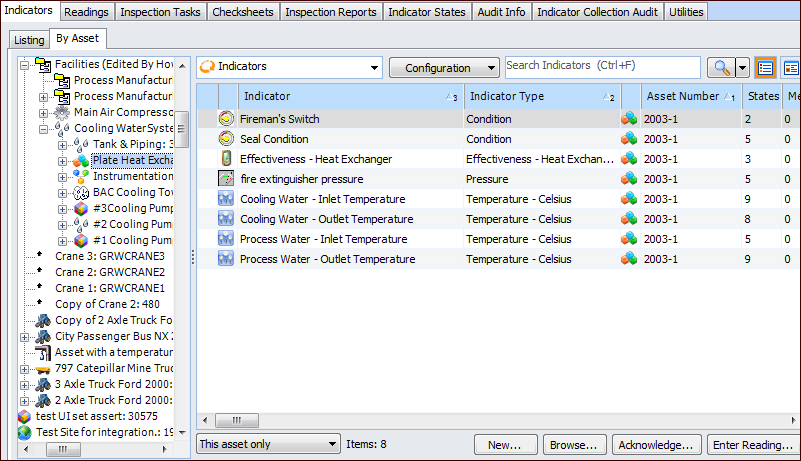Switch to list view layout icon

coord(765,68)
